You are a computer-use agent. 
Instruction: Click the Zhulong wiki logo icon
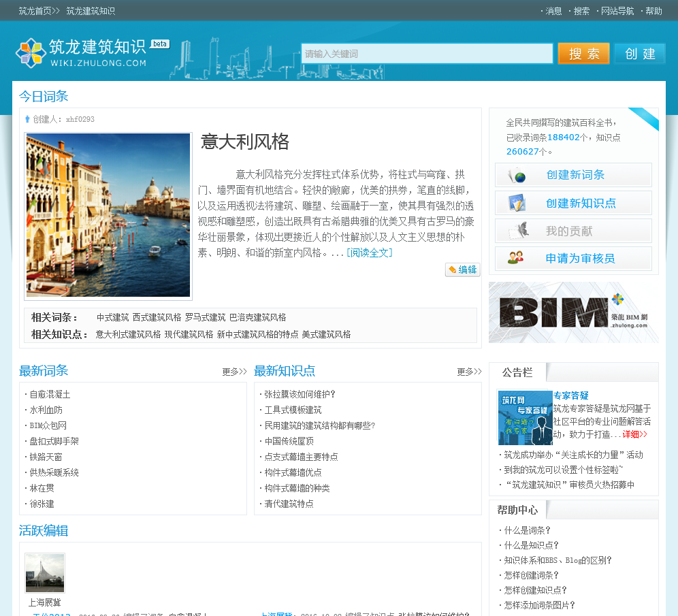point(31,52)
